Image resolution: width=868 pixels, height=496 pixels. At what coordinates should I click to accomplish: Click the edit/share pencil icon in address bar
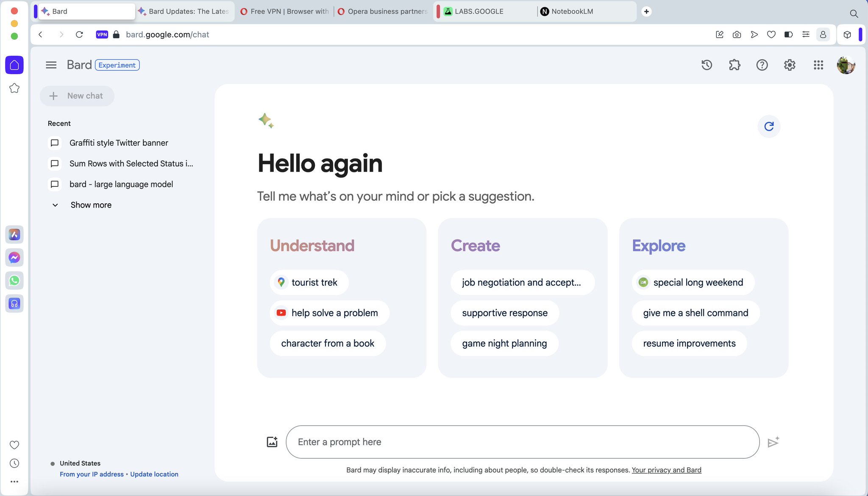[x=720, y=35]
